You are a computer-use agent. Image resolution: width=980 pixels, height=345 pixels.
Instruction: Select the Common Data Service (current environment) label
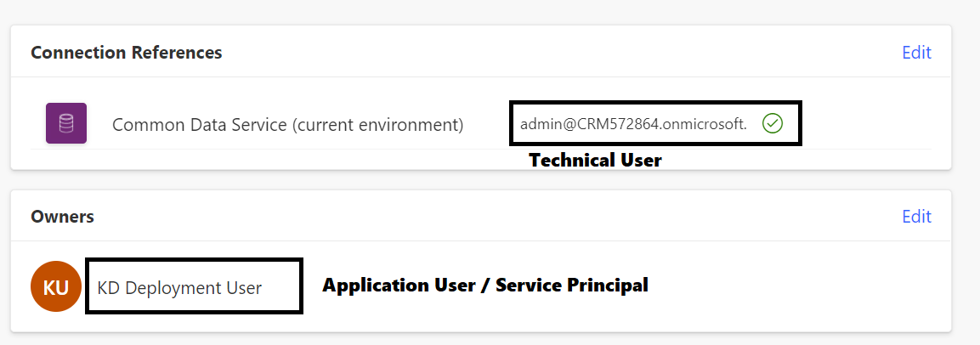coord(288,124)
